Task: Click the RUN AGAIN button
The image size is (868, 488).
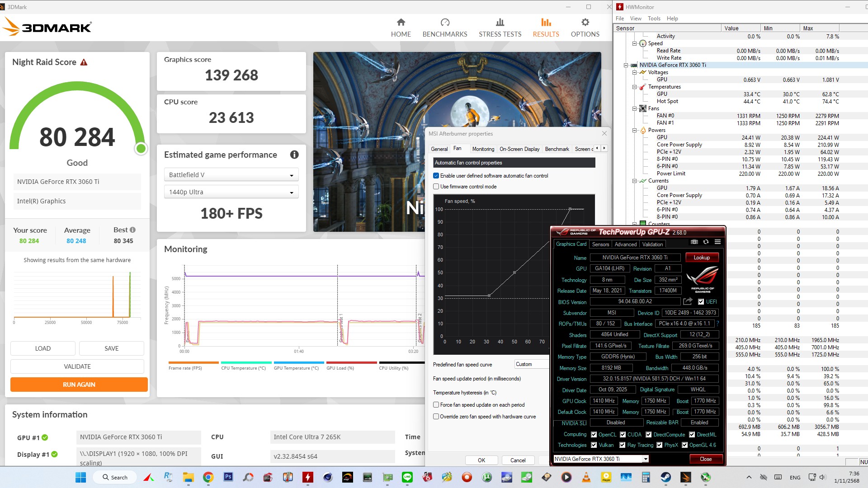Action: click(x=79, y=385)
